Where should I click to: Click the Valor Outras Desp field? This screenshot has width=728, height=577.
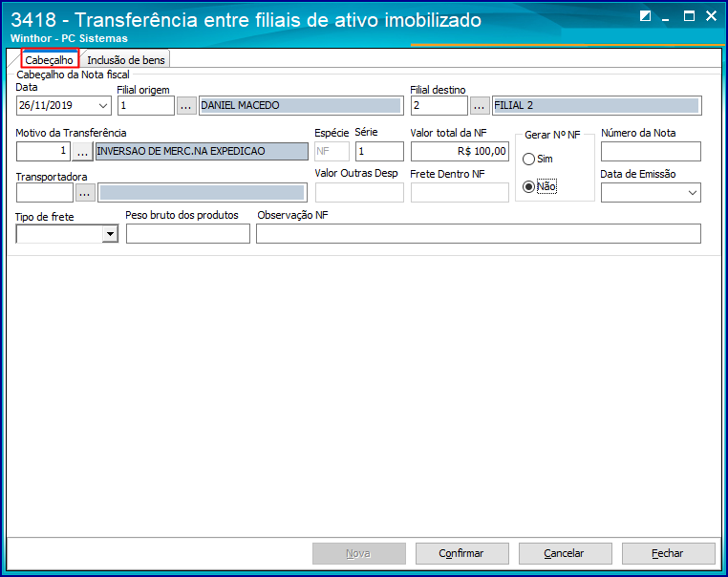coord(359,192)
